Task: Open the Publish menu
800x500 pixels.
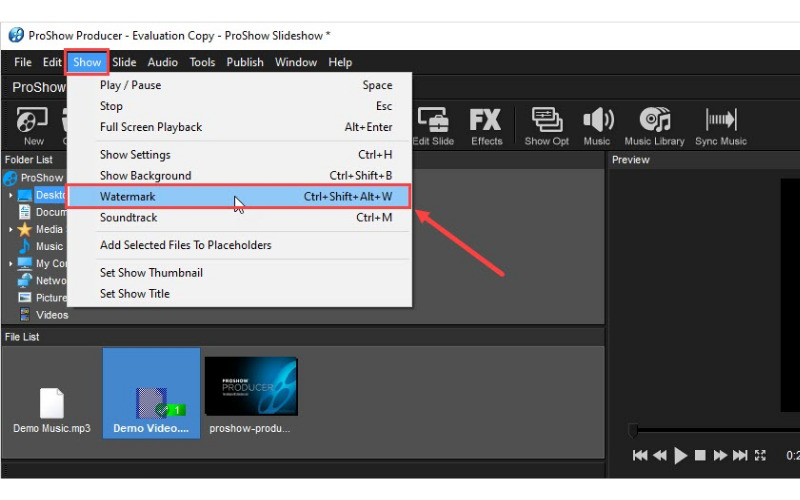Action: coord(245,62)
